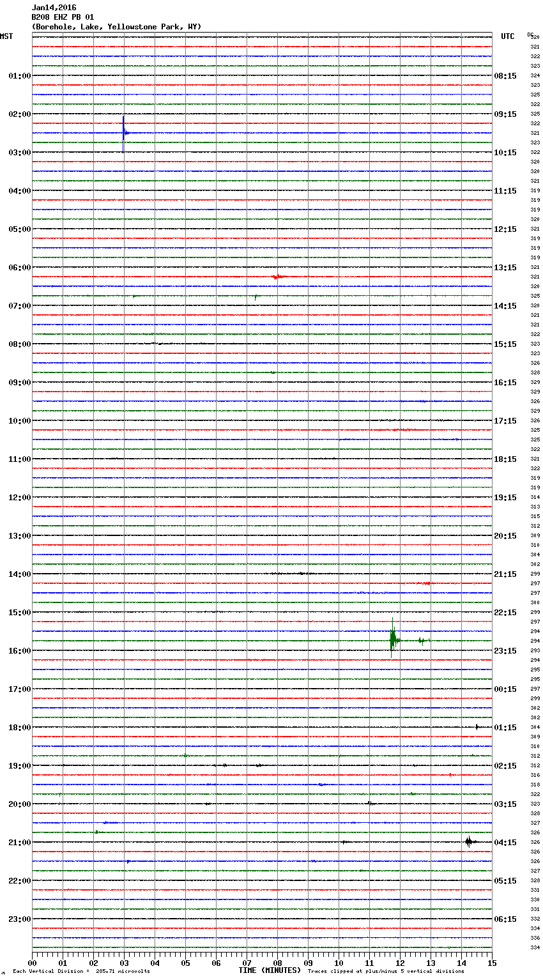Click the MST column label
The image size is (543, 980).
[6, 36]
